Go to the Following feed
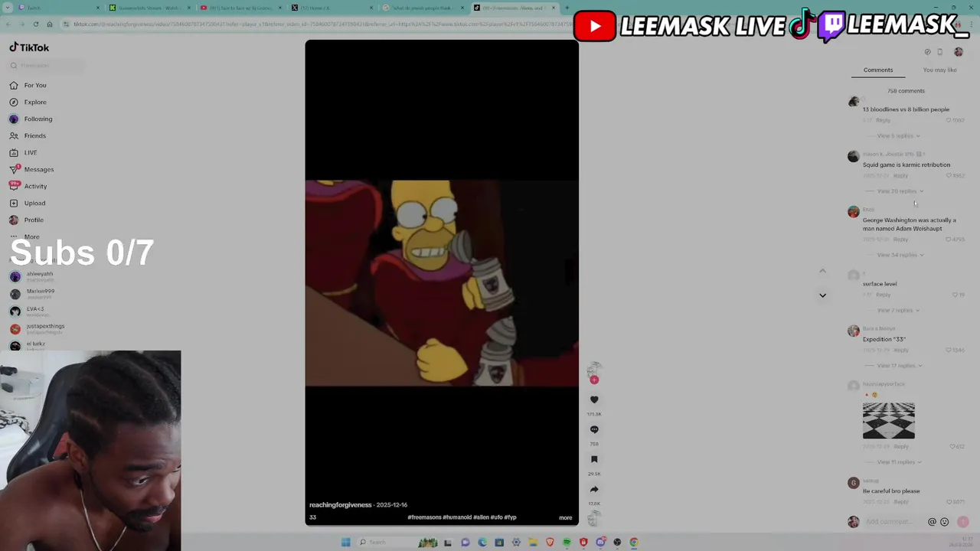Image resolution: width=980 pixels, height=551 pixels. 31,119
